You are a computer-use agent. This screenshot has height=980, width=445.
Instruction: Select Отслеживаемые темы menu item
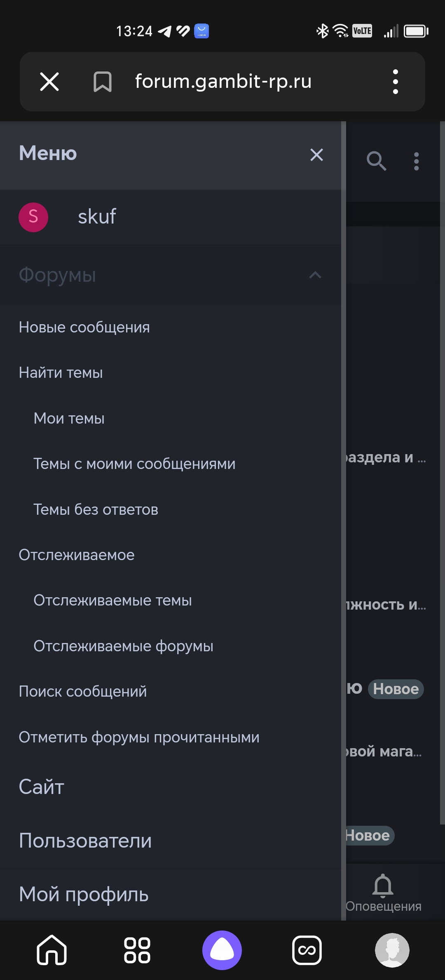pyautogui.click(x=112, y=601)
